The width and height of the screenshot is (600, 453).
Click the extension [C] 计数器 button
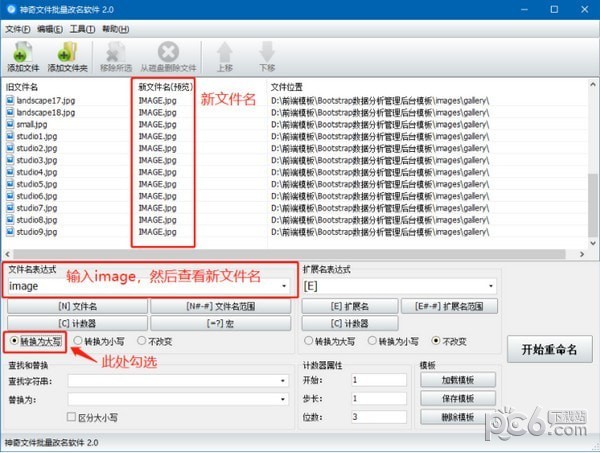click(350, 324)
